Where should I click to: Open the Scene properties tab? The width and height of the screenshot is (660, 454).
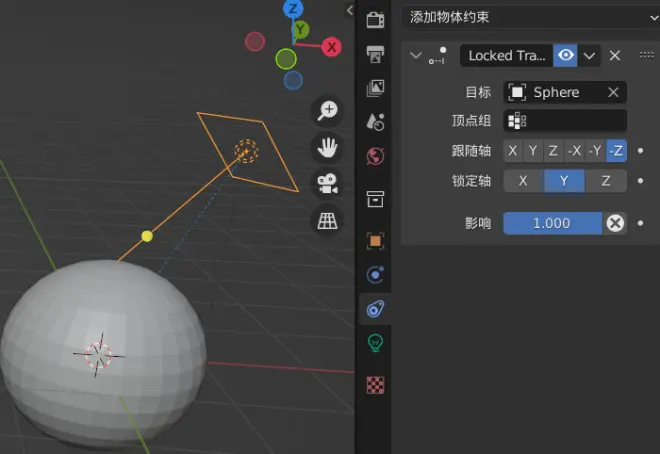375,122
